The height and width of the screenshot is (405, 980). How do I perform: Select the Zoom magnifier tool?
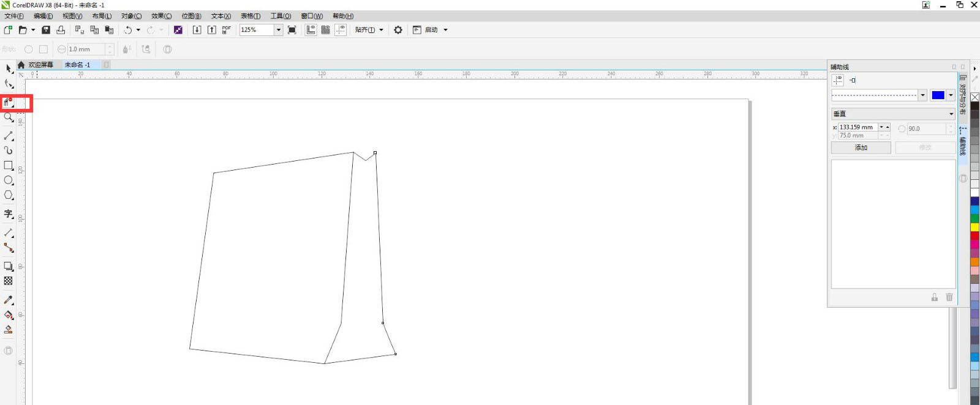9,117
